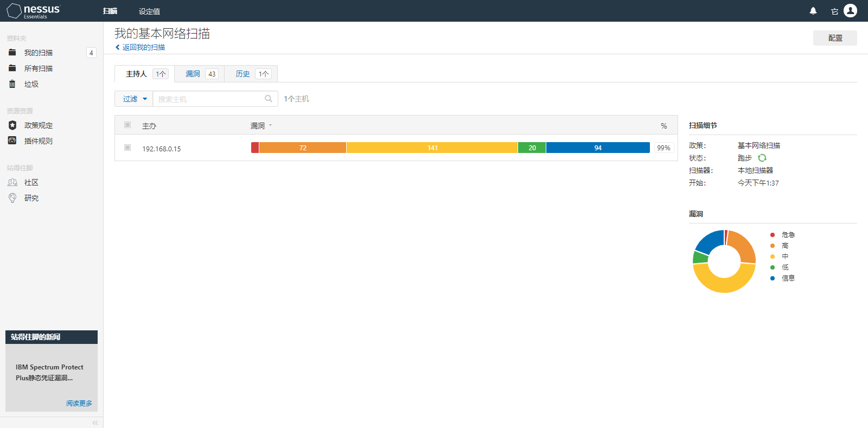Click the green 20 low-severity bar segment
The image size is (868, 428).
coord(532,148)
